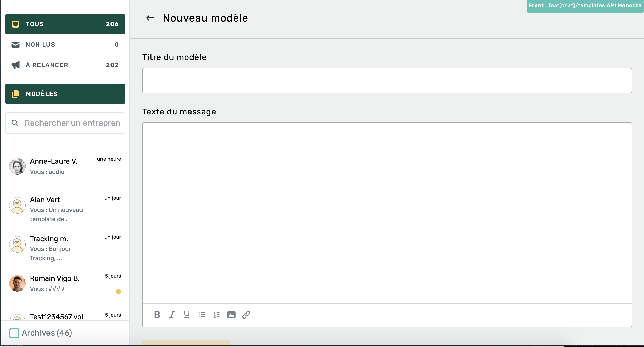Click Romain Vigo B. avatar

tap(17, 283)
